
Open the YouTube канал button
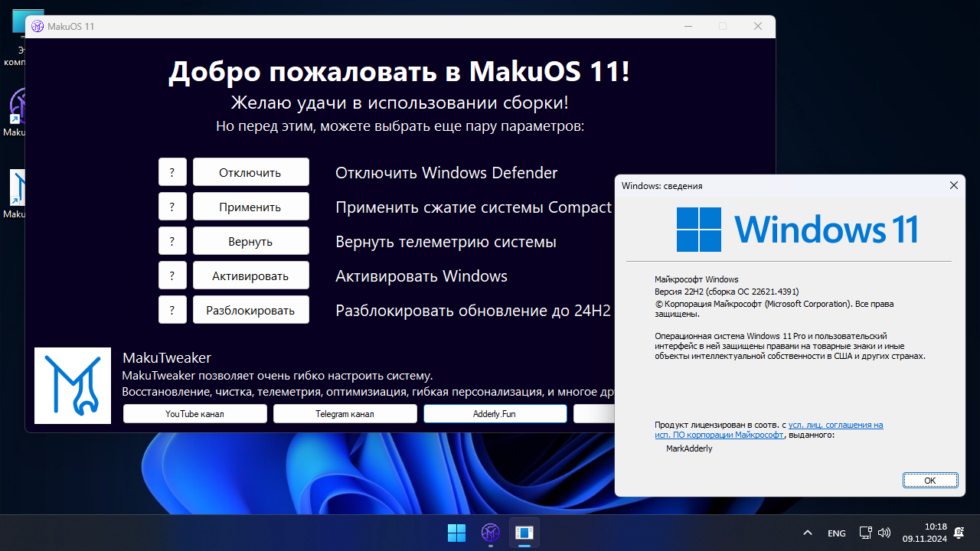(x=195, y=414)
